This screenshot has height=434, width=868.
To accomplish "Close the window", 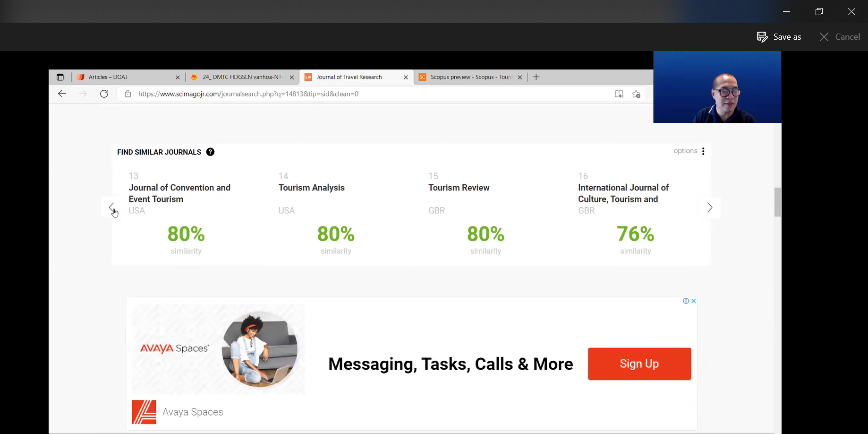I will [851, 11].
